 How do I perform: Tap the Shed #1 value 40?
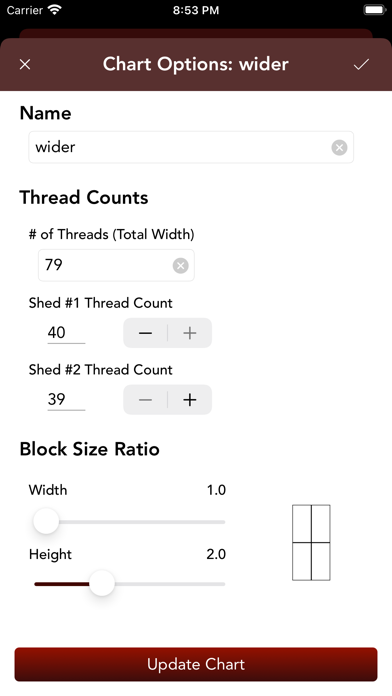click(66, 332)
